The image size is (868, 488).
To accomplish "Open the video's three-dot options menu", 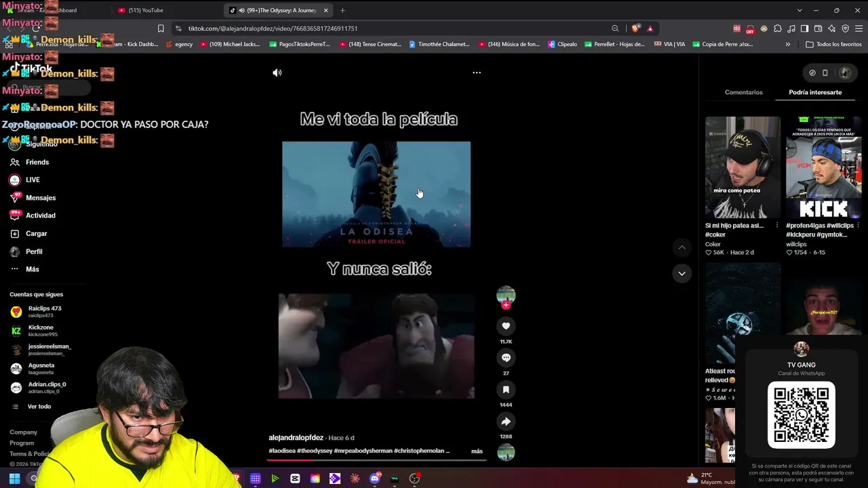I will point(477,73).
